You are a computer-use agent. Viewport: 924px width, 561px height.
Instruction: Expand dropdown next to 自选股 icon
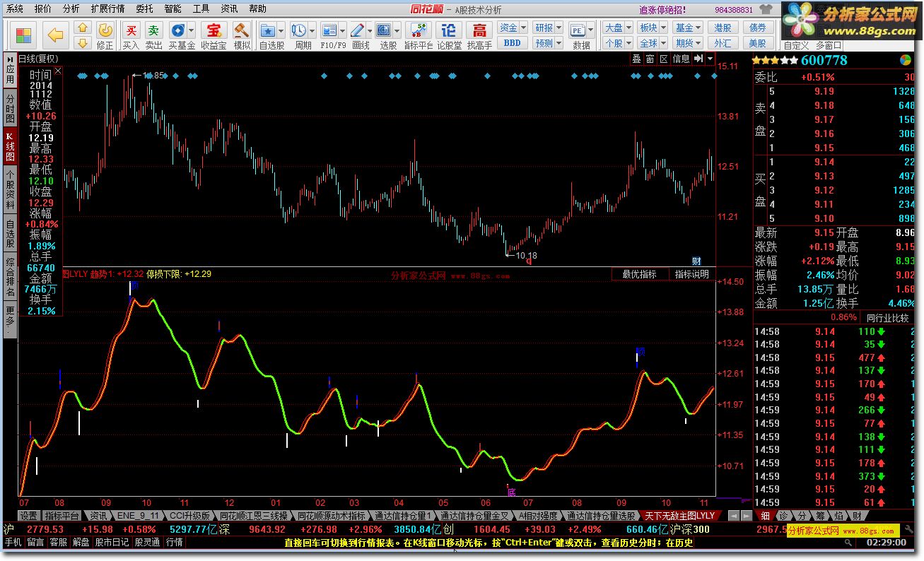(x=281, y=30)
